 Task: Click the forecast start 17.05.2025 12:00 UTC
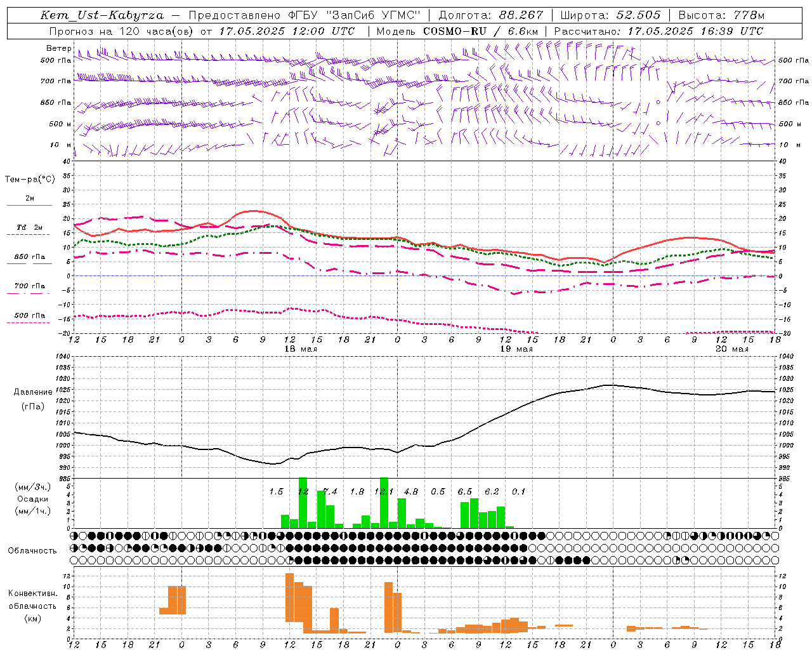pos(287,31)
